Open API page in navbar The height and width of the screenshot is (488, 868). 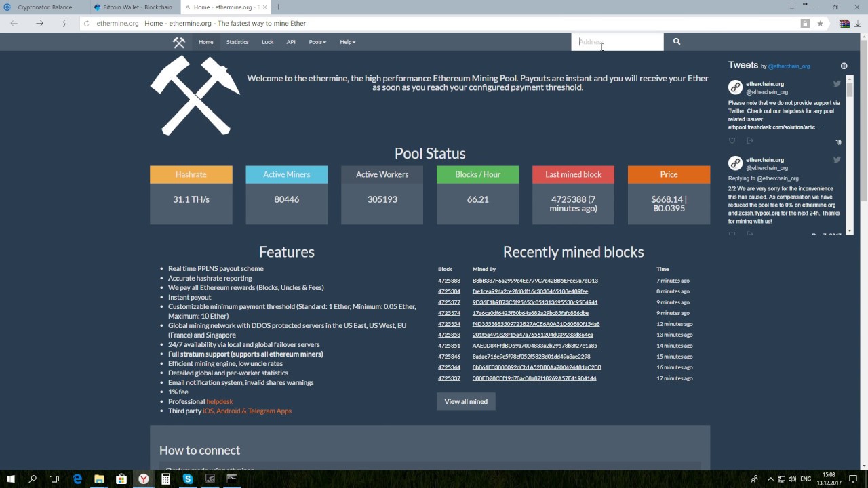coord(291,42)
